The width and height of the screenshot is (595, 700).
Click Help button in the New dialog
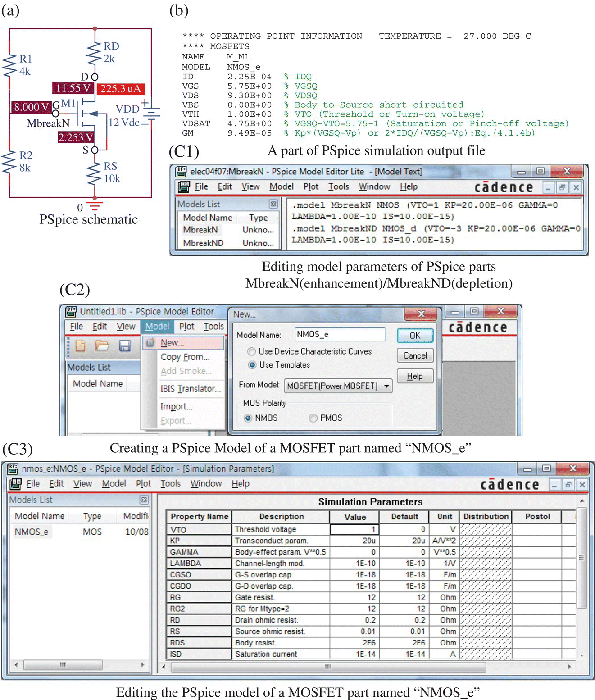pyautogui.click(x=415, y=376)
